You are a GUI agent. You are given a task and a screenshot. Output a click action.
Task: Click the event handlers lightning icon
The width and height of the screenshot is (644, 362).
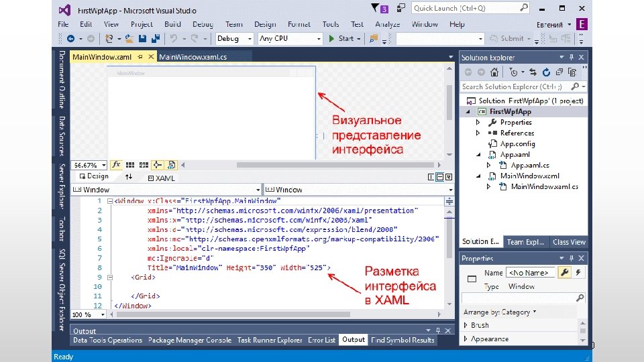[x=578, y=273]
